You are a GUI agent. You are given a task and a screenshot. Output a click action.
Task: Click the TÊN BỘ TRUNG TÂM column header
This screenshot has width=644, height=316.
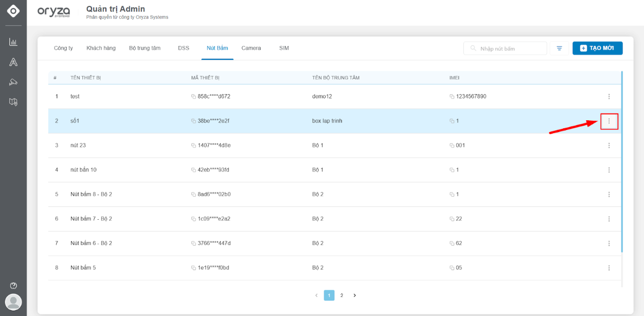(x=336, y=78)
